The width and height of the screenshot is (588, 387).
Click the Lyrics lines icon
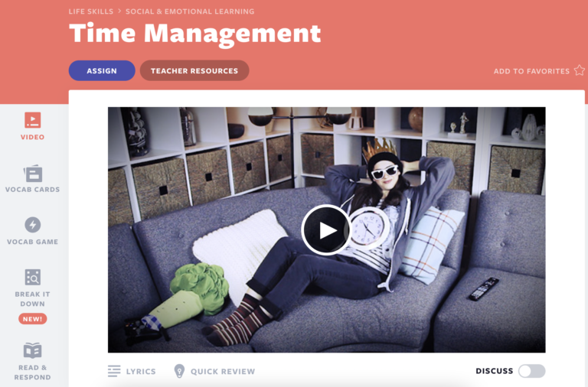[x=114, y=371]
